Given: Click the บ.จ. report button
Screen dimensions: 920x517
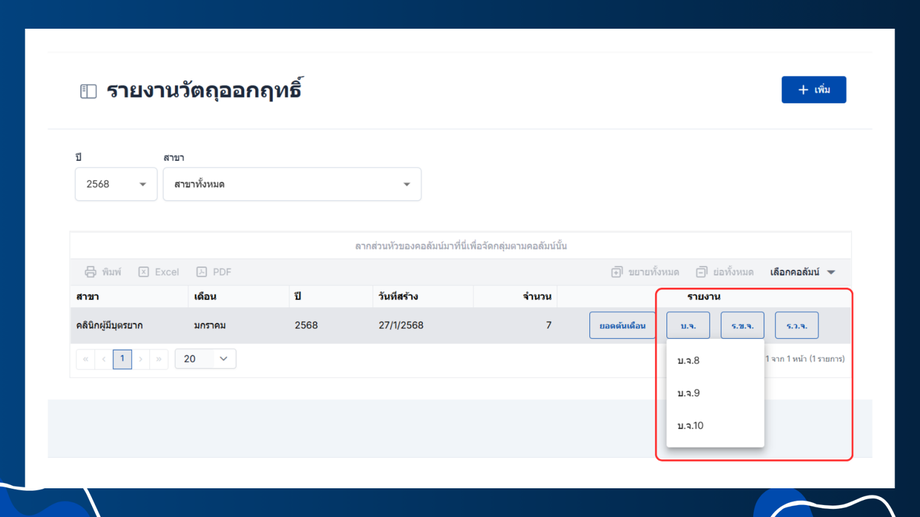Looking at the screenshot, I should [x=688, y=325].
